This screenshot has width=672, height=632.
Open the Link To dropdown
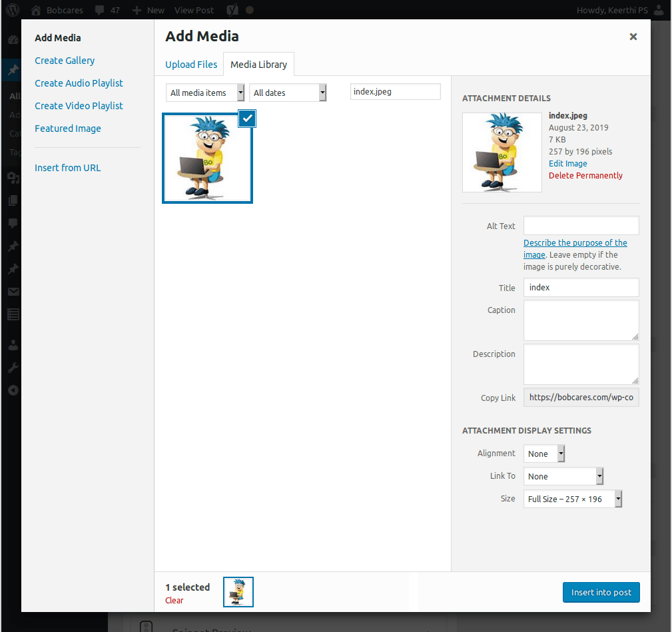(x=563, y=476)
